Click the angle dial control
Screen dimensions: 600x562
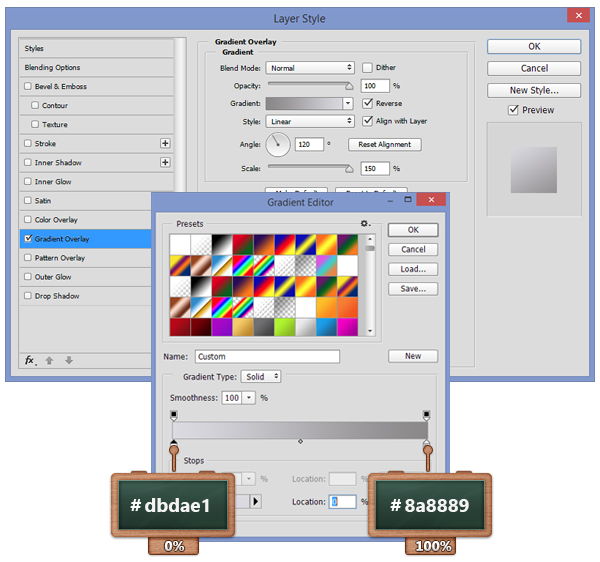[x=278, y=145]
